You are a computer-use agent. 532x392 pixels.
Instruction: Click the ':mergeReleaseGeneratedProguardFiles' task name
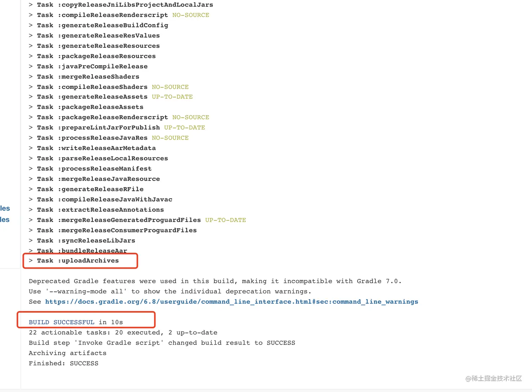click(129, 220)
